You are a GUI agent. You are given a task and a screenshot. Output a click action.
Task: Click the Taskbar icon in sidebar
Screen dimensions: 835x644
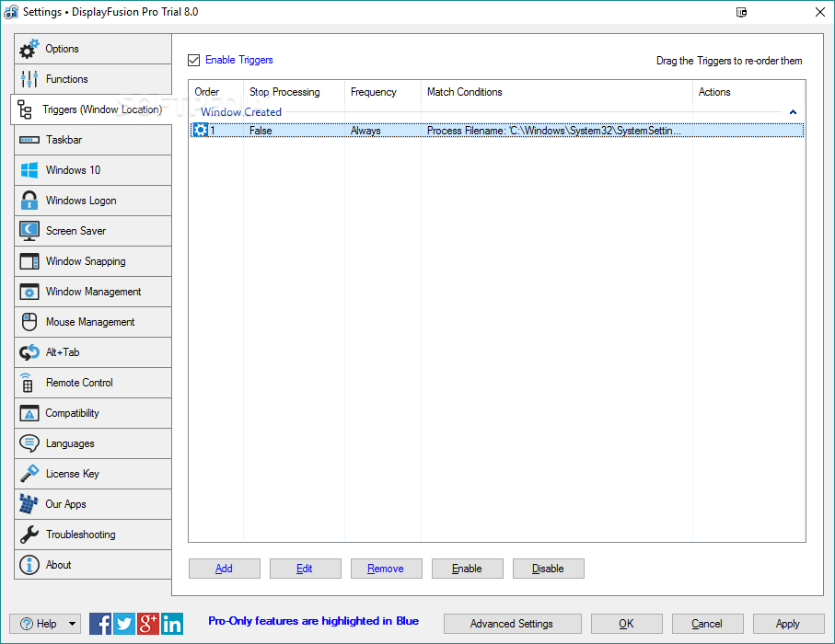pos(29,140)
